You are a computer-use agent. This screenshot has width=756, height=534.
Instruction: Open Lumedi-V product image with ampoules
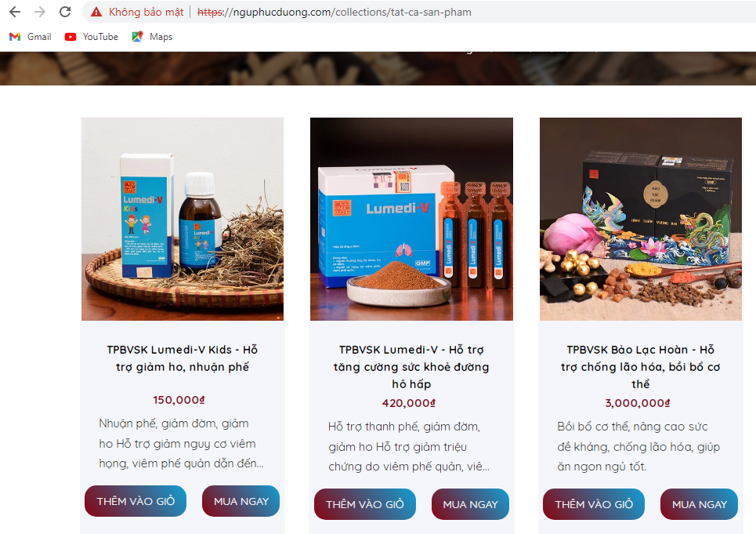(x=411, y=219)
